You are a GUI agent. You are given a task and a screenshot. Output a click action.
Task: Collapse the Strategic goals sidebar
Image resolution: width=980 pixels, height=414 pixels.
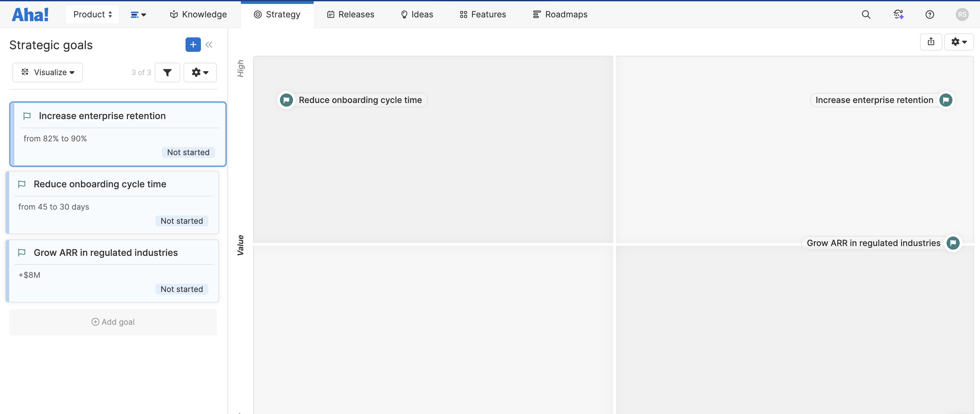pos(209,45)
